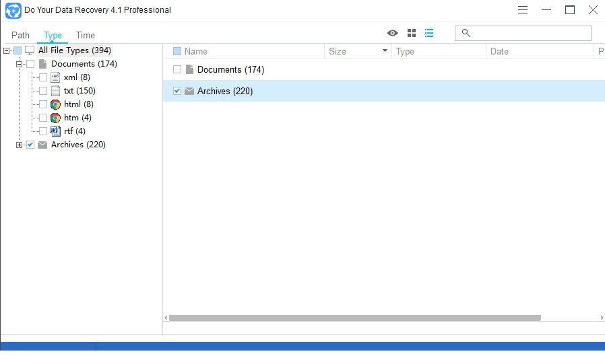Select Archives (220) label in tree
Image resolution: width=605 pixels, height=364 pixels.
(x=78, y=145)
